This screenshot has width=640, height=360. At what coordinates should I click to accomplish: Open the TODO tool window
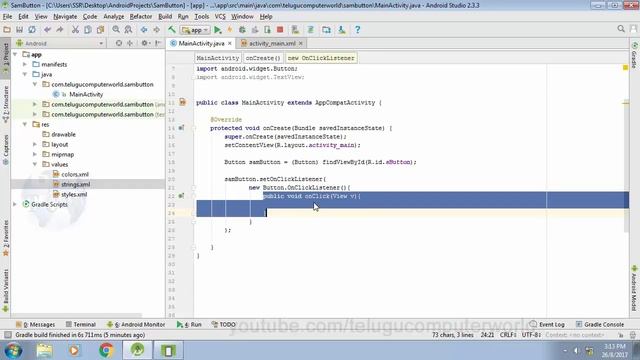click(224, 324)
